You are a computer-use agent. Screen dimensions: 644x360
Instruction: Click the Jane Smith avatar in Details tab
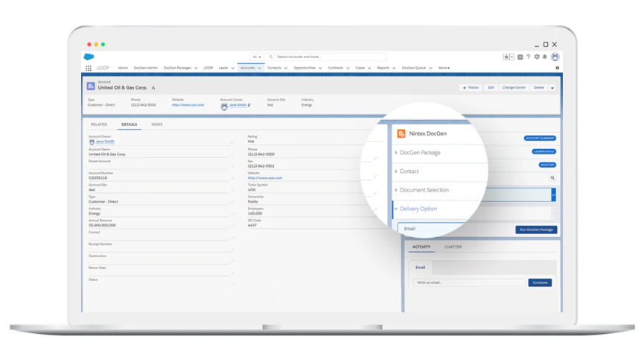92,142
